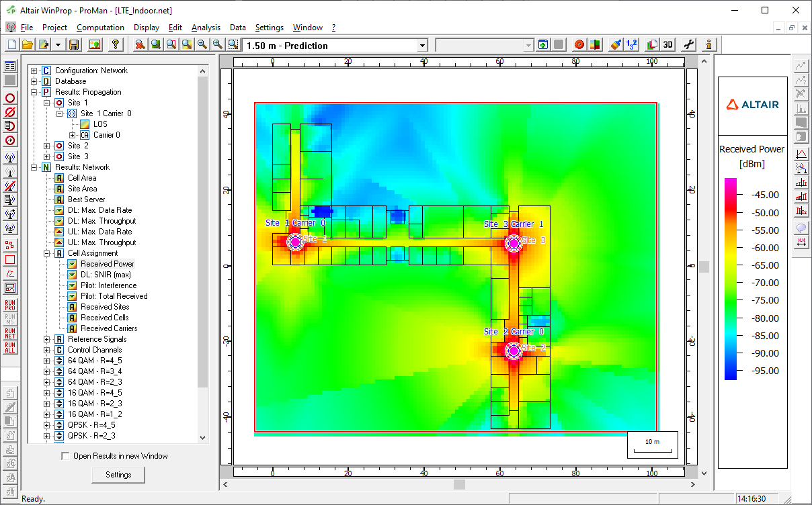Click the help question mark icon
The image size is (812, 505).
pyautogui.click(x=116, y=44)
